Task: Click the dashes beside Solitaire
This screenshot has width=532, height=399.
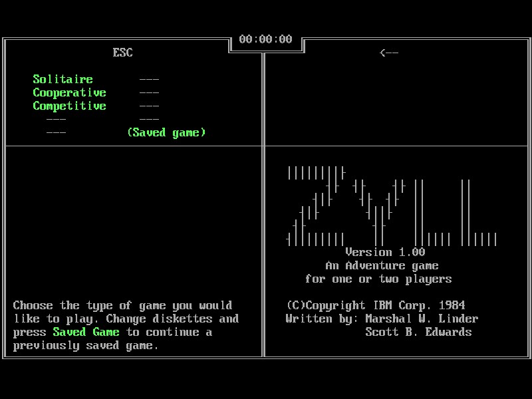Action: coord(149,79)
